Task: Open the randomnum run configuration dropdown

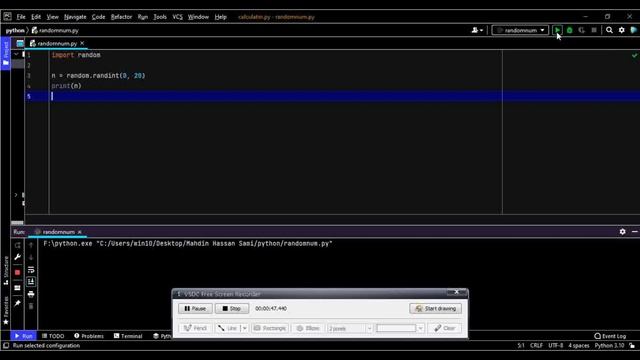Action: coord(520,30)
